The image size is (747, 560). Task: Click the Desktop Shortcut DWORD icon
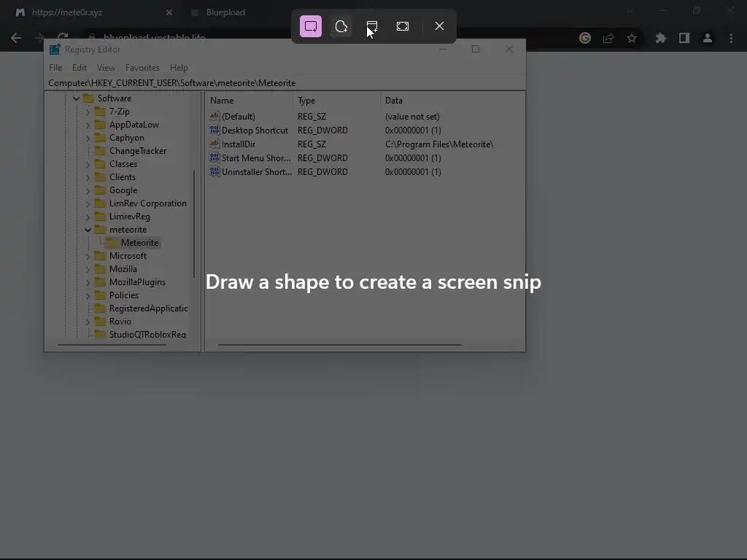[x=214, y=130]
